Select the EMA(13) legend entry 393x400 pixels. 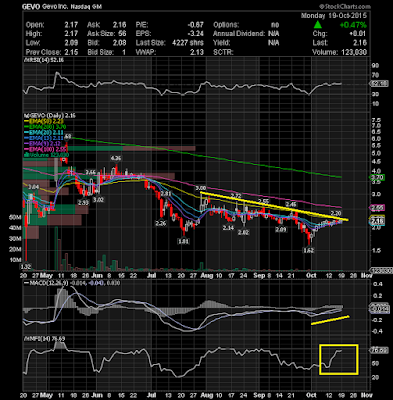coord(45,138)
